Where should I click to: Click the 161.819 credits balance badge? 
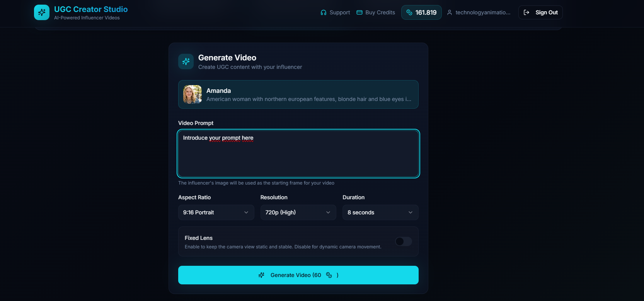click(421, 12)
